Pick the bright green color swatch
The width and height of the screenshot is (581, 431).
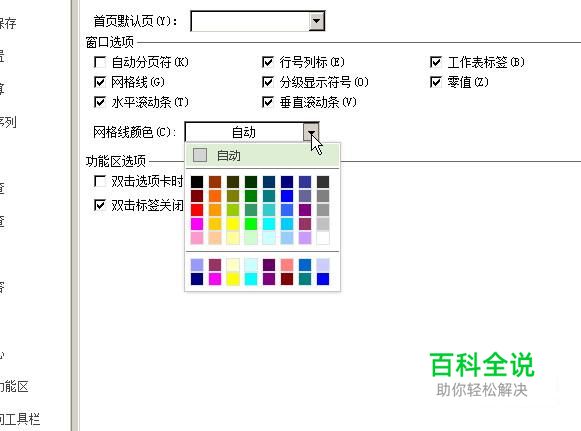point(251,224)
